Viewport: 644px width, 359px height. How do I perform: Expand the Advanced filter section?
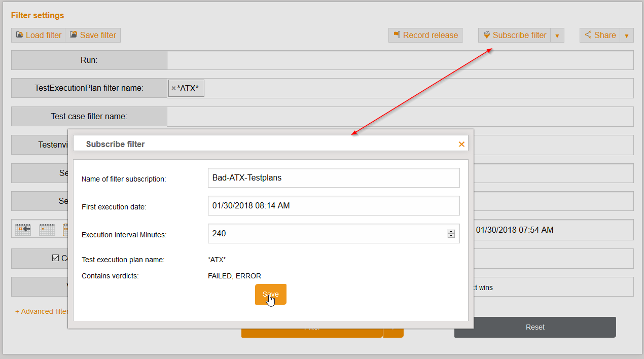coord(41,311)
